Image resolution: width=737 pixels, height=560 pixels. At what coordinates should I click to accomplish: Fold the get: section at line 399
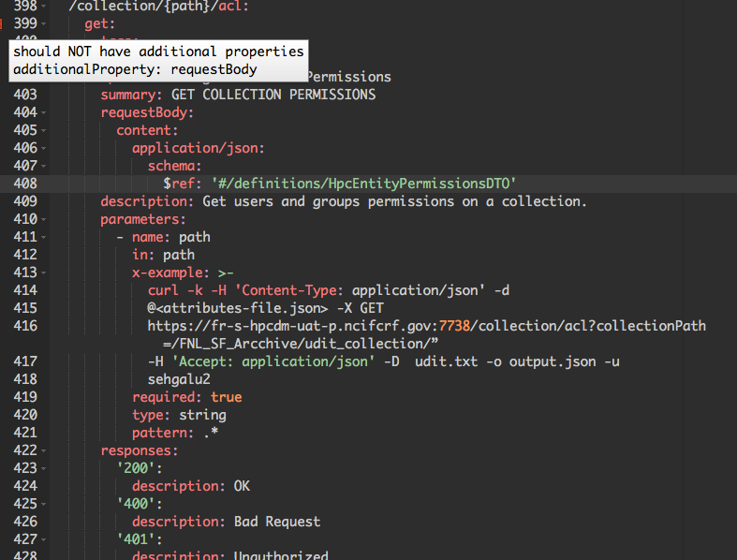point(44,24)
